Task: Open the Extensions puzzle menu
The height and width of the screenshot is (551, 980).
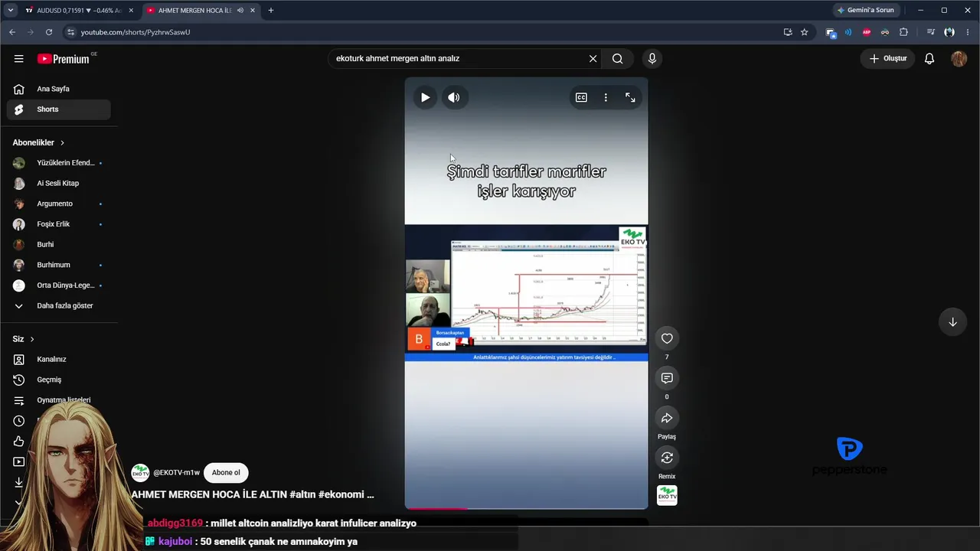Action: [904, 32]
